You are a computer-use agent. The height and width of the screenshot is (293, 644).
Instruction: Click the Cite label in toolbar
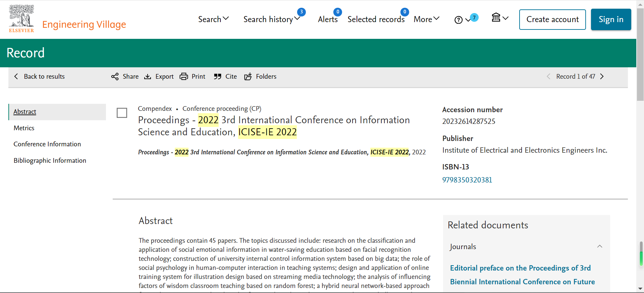click(x=231, y=76)
